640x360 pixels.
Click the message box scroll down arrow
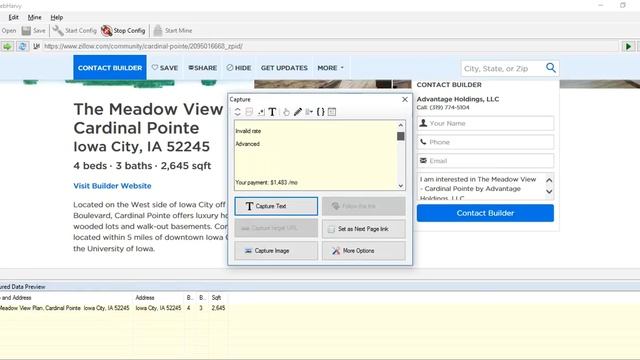coord(549,191)
